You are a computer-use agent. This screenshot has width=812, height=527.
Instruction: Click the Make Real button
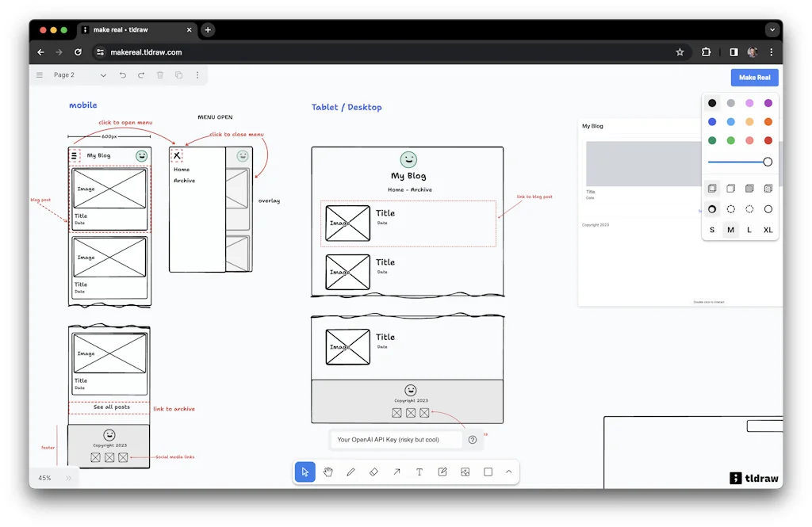click(754, 78)
